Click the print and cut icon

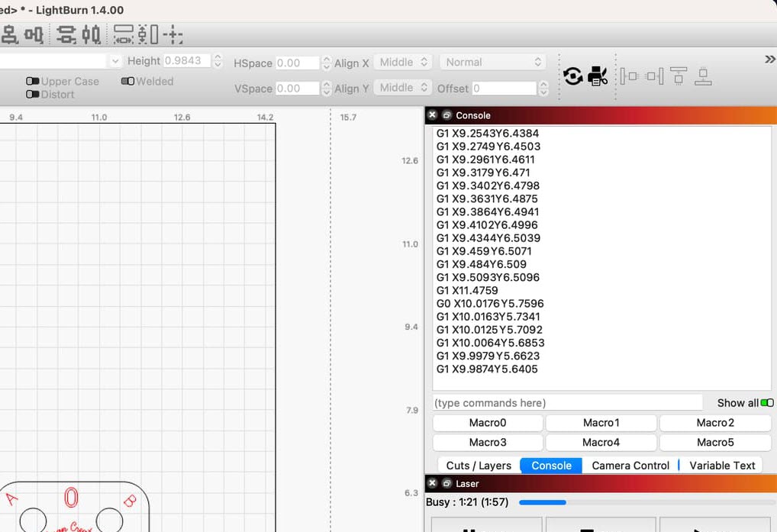[x=598, y=76]
